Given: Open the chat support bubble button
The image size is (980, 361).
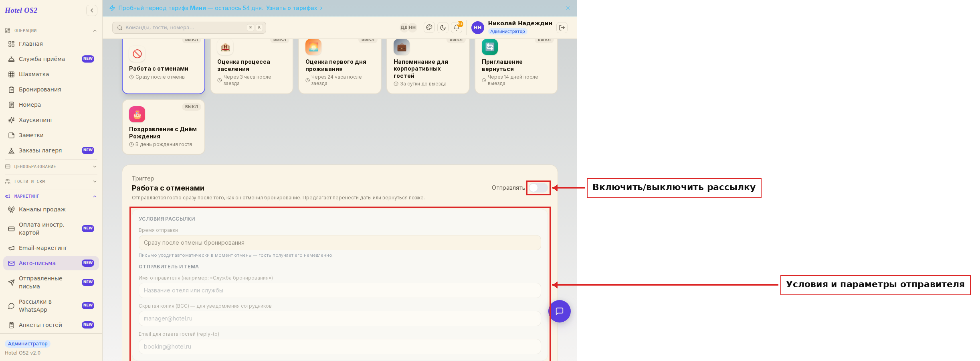Looking at the screenshot, I should coord(560,311).
